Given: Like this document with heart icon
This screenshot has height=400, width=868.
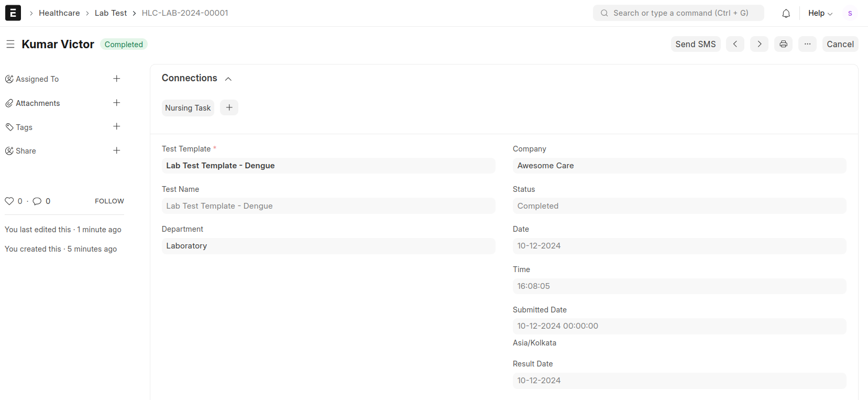Looking at the screenshot, I should (9, 201).
